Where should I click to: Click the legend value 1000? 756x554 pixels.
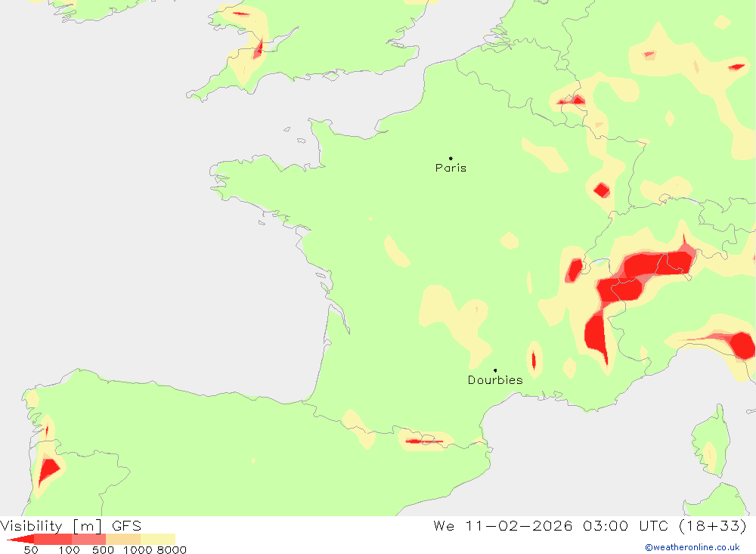(138, 550)
